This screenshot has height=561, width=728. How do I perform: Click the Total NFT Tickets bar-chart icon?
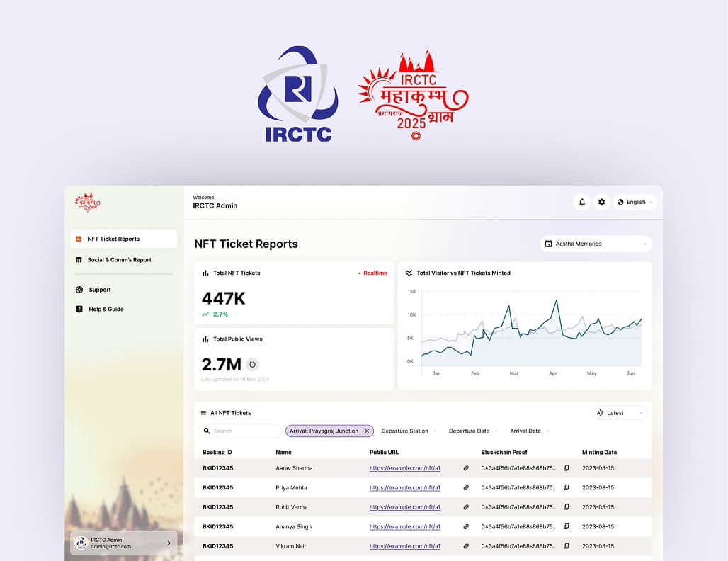205,273
